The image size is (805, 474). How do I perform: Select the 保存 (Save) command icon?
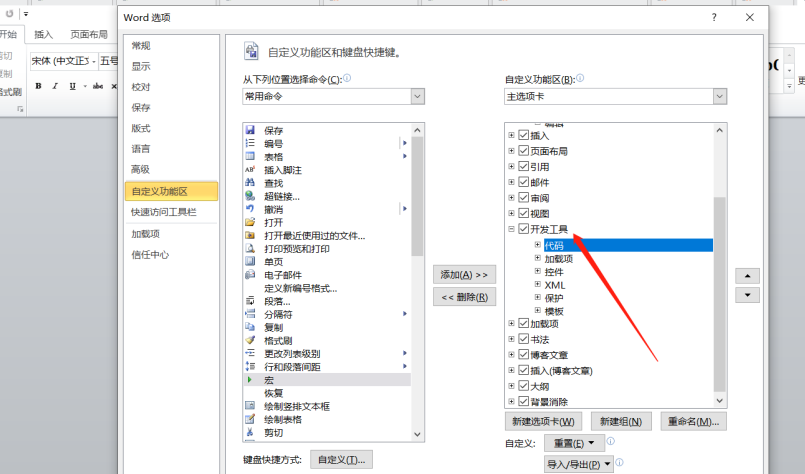pos(250,131)
